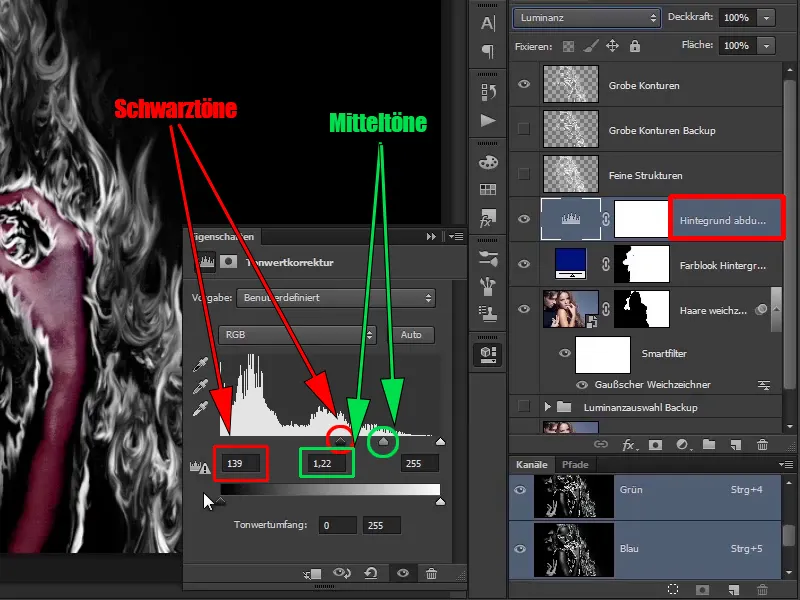This screenshot has height=600, width=800.
Task: Switch to the Kanäle tab
Action: click(x=532, y=465)
